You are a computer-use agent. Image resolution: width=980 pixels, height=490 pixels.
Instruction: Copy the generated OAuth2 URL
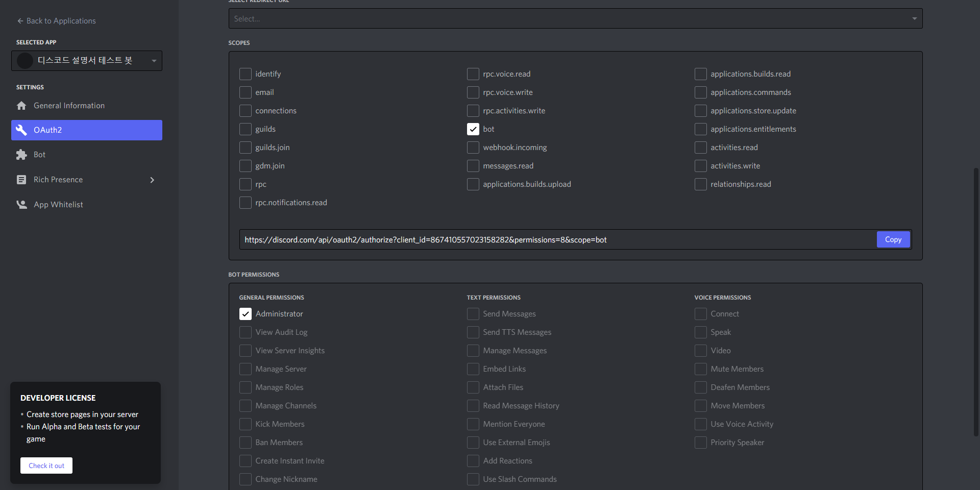[893, 239]
